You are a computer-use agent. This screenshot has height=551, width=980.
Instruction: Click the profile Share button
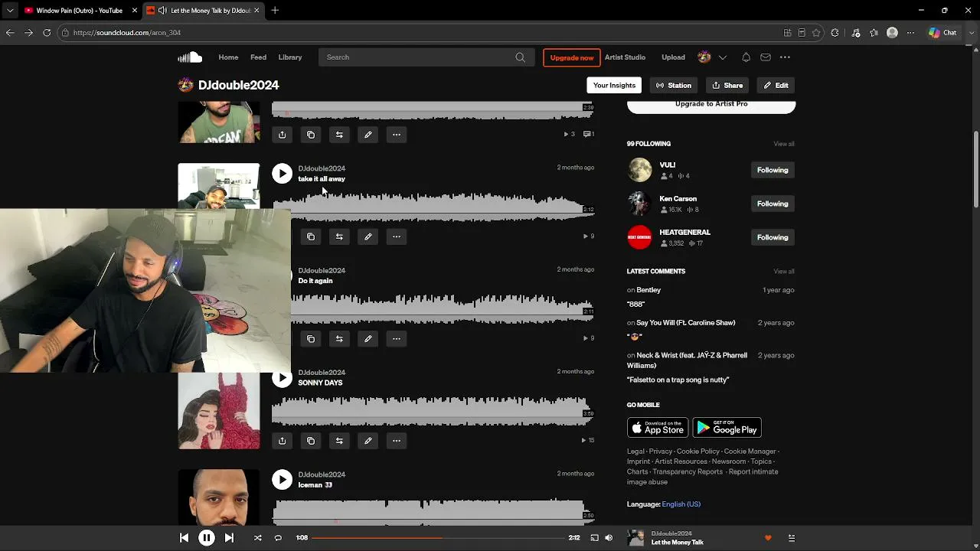727,85
